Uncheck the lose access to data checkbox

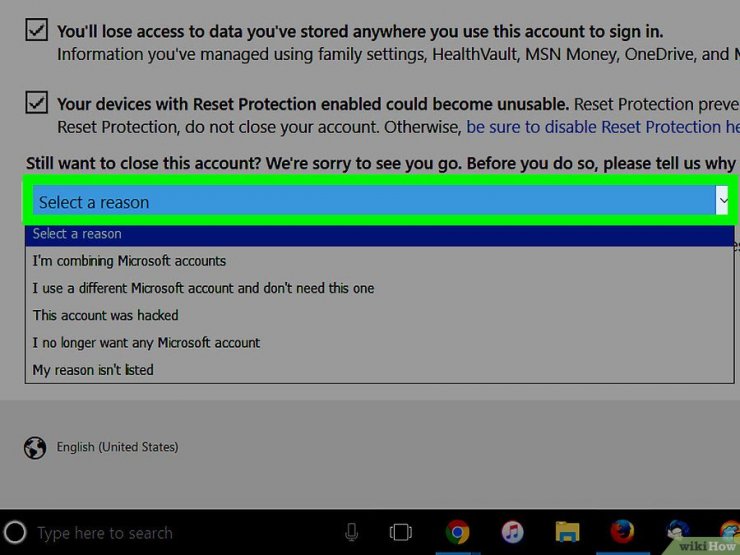pos(36,30)
